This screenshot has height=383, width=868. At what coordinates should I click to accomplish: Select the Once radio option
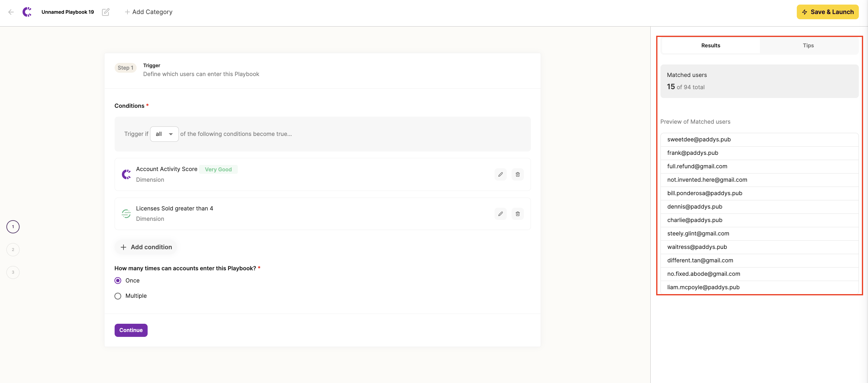click(x=118, y=281)
